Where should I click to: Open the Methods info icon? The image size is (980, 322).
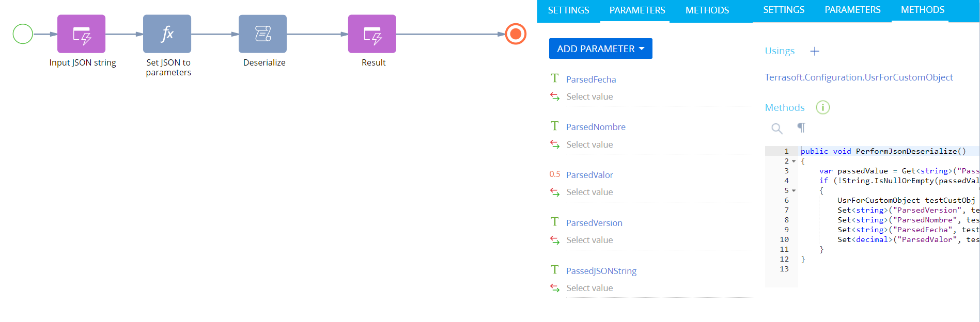pyautogui.click(x=822, y=107)
